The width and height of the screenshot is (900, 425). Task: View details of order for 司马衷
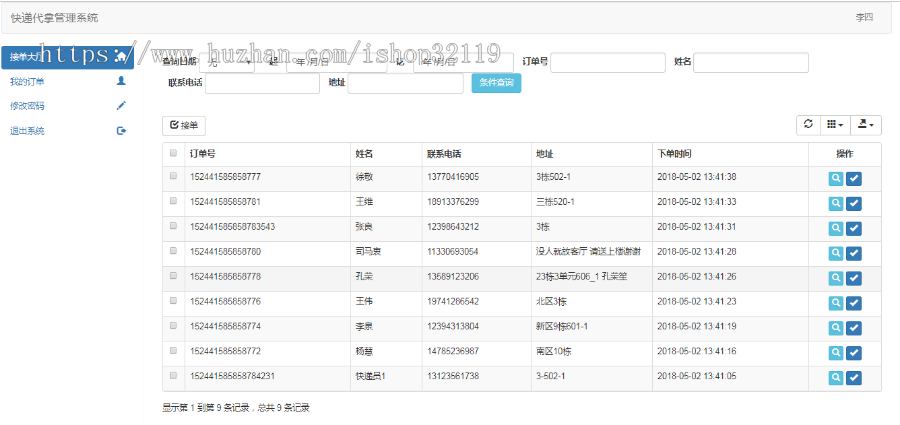(836, 253)
